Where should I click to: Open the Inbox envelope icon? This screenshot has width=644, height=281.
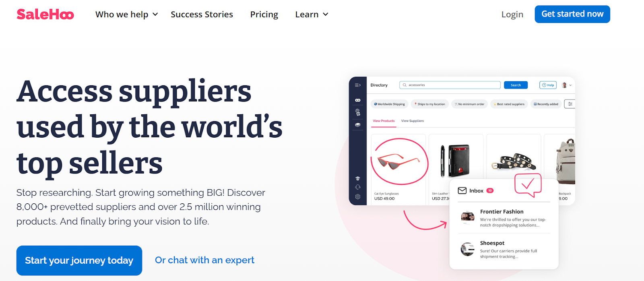pos(462,191)
